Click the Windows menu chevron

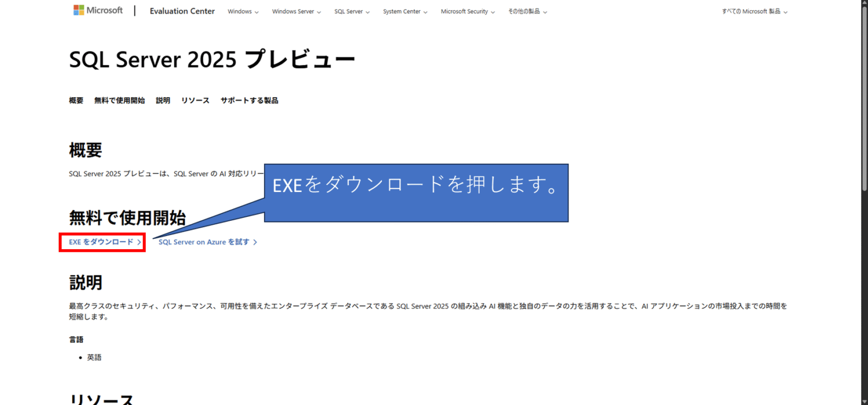(257, 11)
